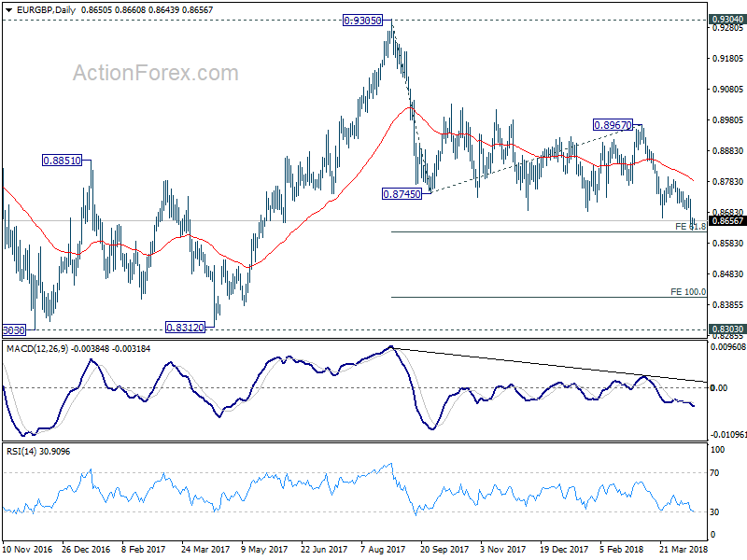Click the 0.89805 price axis value
This screenshot has width=747, height=560.
[x=728, y=120]
